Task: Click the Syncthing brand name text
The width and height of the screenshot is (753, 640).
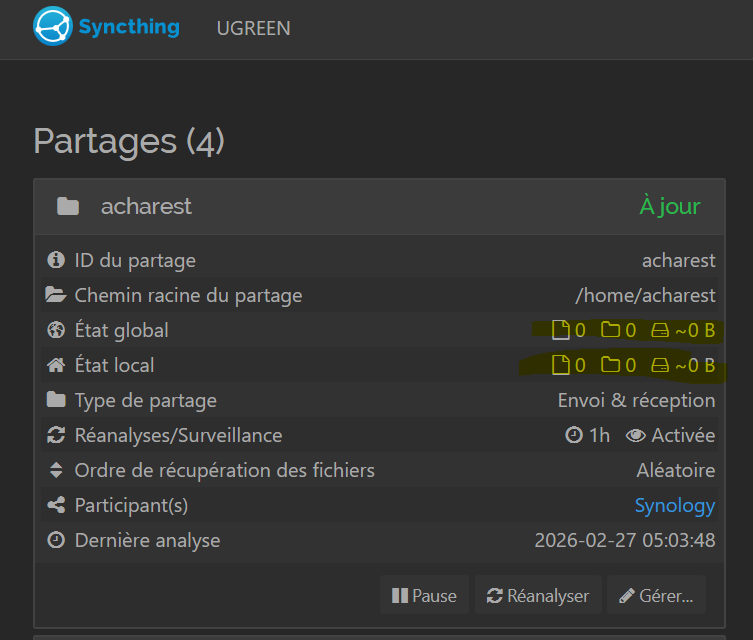Action: coord(131,27)
